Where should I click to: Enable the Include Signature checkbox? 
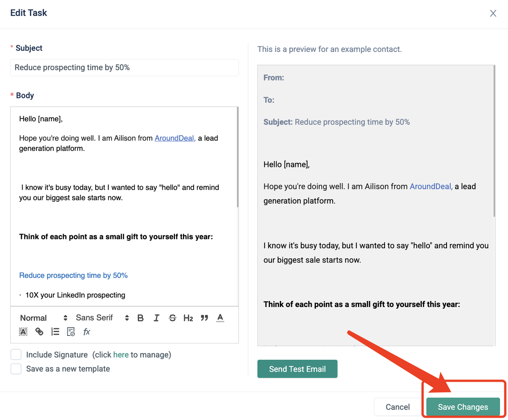point(16,355)
